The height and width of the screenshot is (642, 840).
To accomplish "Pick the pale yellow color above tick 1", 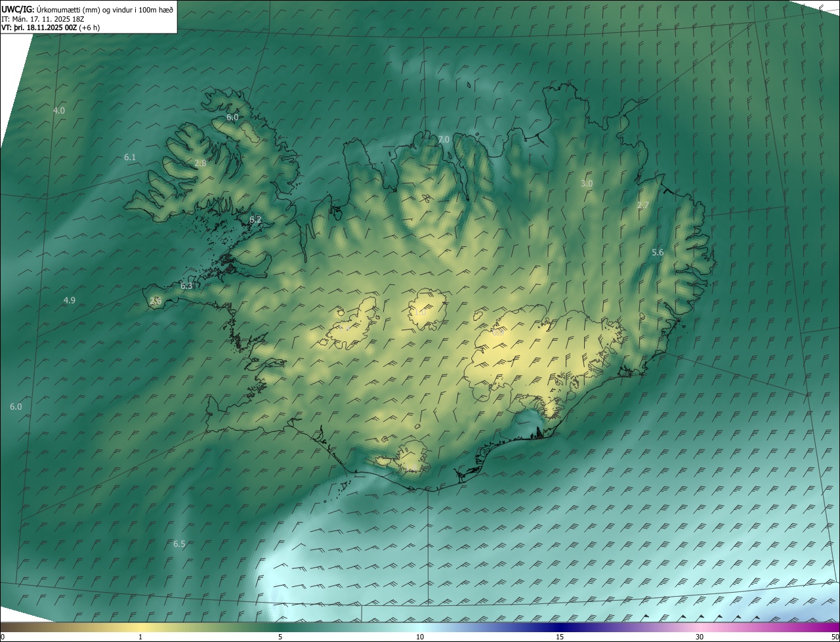I will (x=140, y=628).
